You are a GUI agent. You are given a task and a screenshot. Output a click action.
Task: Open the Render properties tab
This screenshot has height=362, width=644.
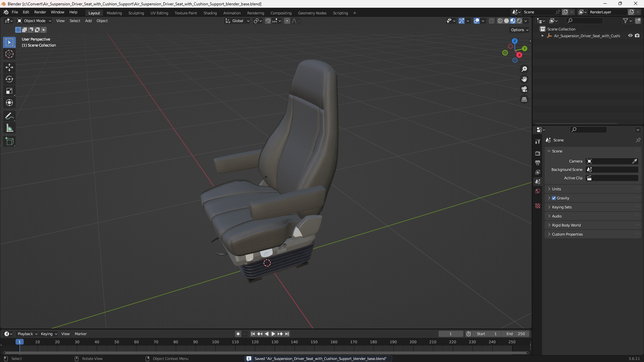(538, 153)
